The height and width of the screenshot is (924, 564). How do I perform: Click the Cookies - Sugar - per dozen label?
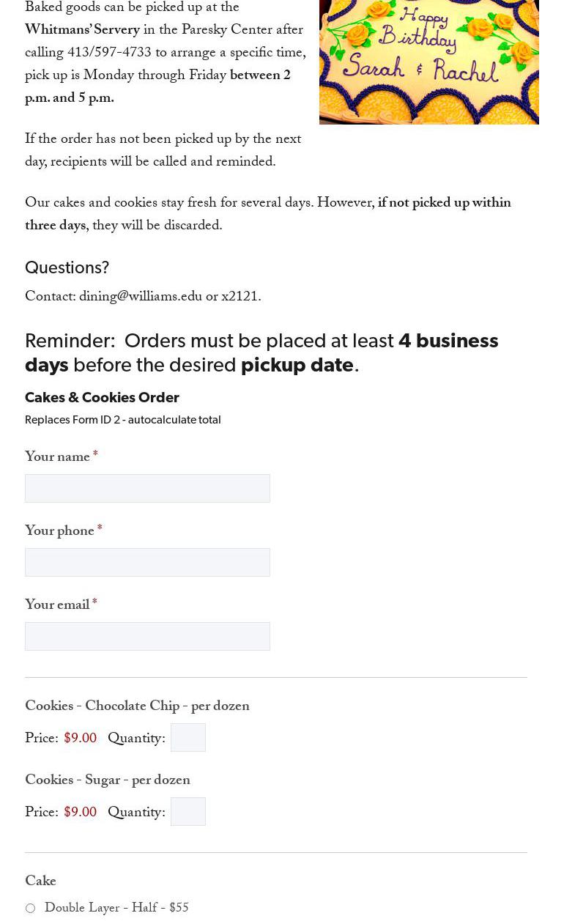[x=108, y=781]
